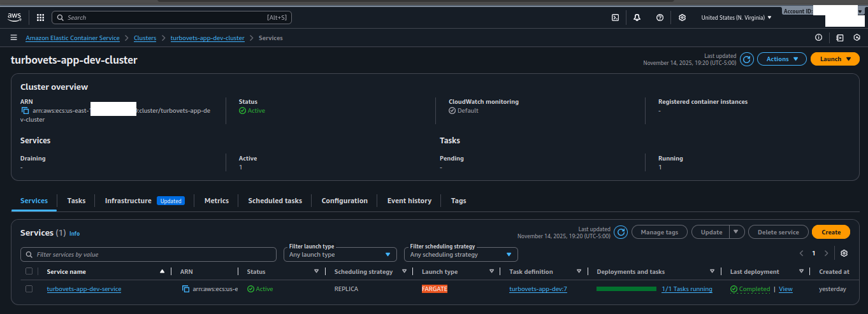868x314 pixels.
Task: Focus the Filter services by value field
Action: [148, 255]
